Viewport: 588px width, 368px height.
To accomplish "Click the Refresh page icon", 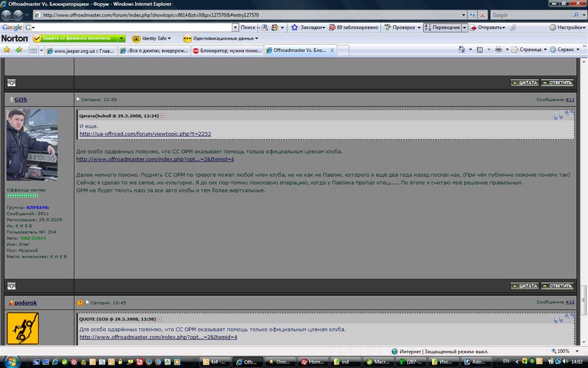I will pyautogui.click(x=472, y=15).
